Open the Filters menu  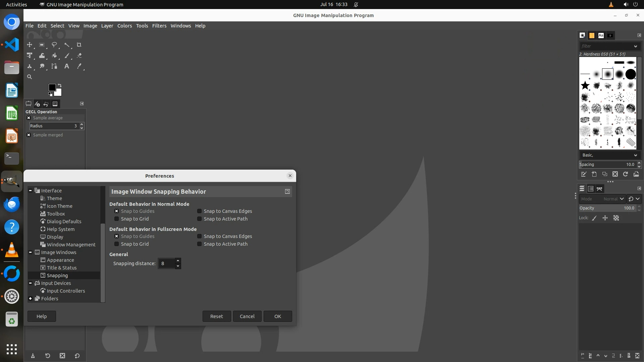pyautogui.click(x=159, y=26)
